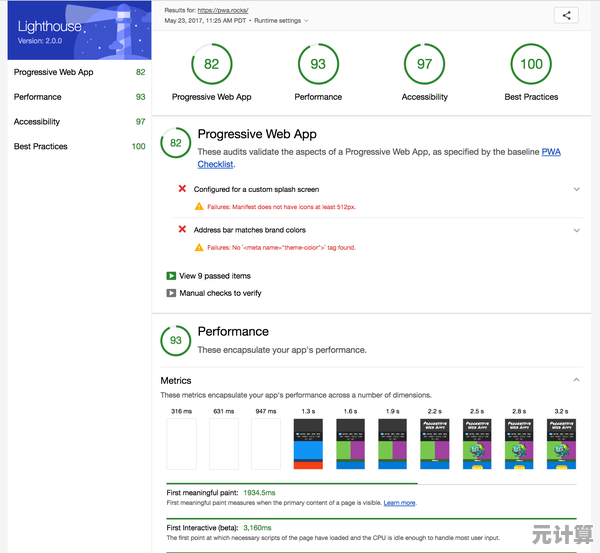The image size is (600, 553).
Task: Select the 316 ms filmstrip frame
Action: pyautogui.click(x=181, y=444)
